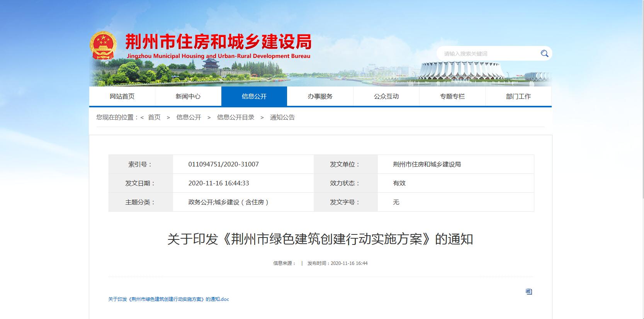
Task: Click the 信息公开 breadcrumb link
Action: pyautogui.click(x=189, y=117)
